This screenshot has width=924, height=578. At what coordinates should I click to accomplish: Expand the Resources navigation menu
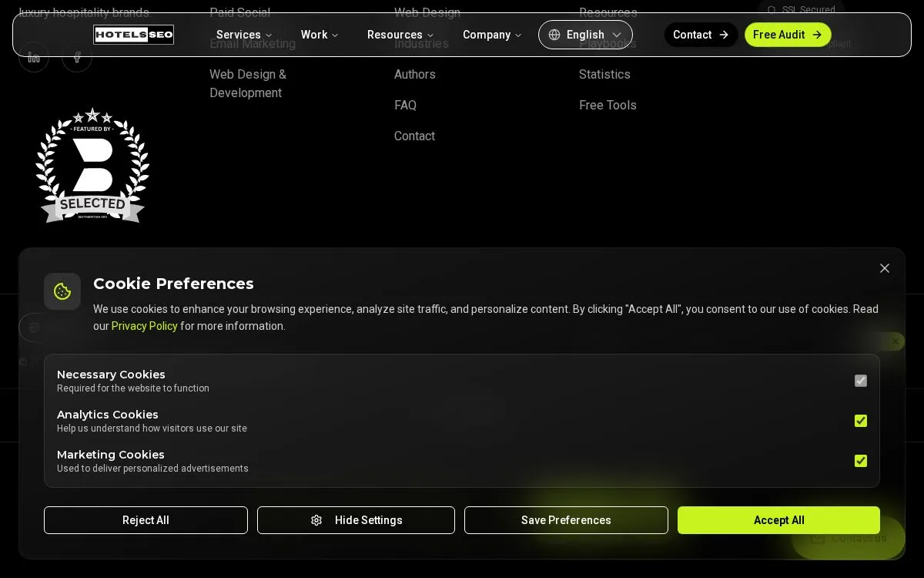pos(400,35)
